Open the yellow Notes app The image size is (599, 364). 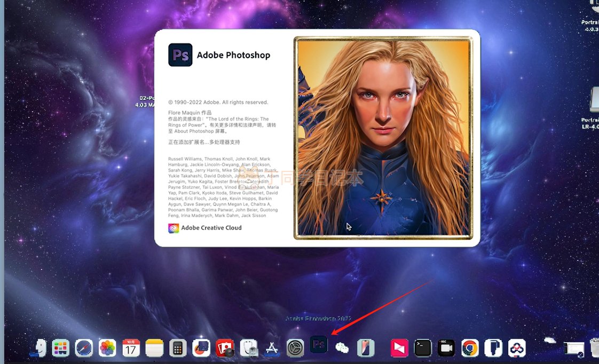tap(154, 348)
